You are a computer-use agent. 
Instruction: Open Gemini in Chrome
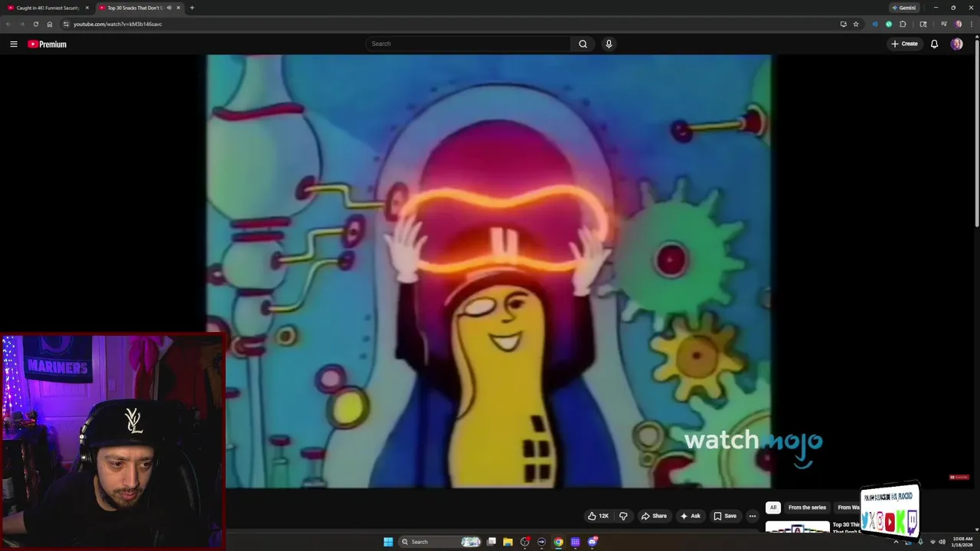pyautogui.click(x=903, y=8)
